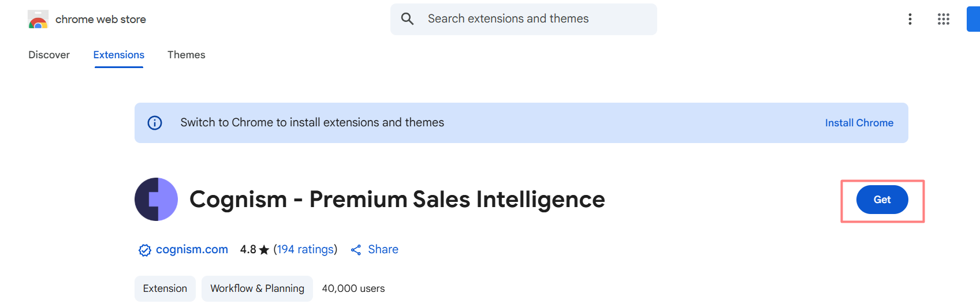
Task: Click the share icon
Action: tap(356, 250)
